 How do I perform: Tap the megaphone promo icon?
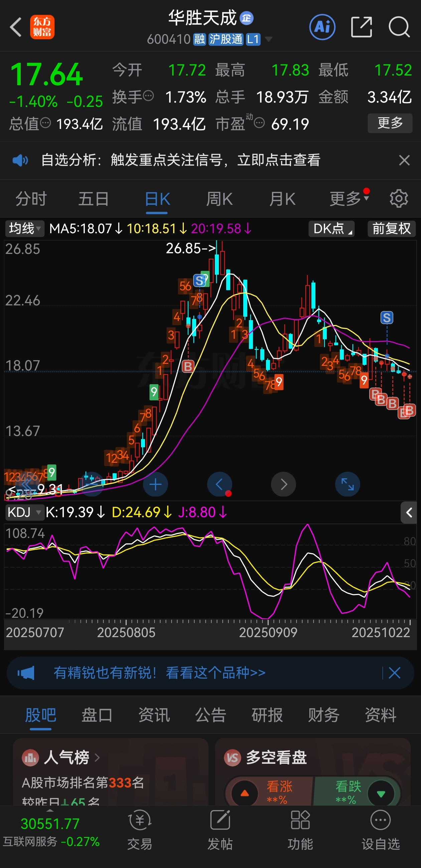pos(26,673)
